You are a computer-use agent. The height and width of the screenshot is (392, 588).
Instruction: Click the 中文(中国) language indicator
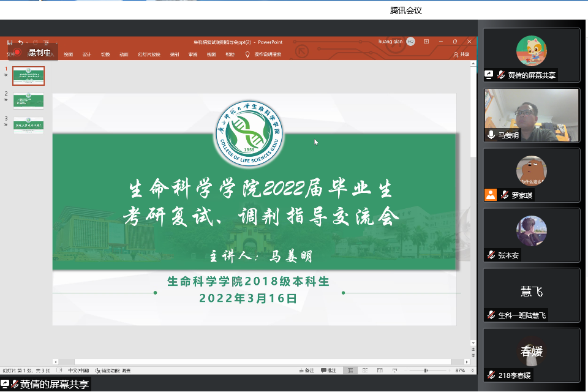point(78,371)
